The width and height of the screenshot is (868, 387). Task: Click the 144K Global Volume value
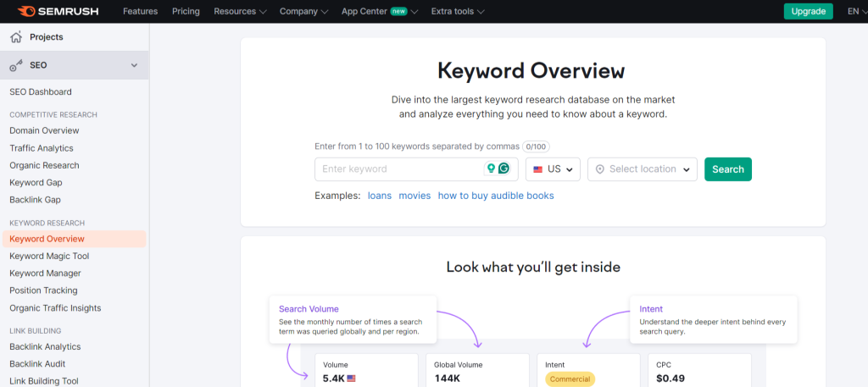[x=448, y=379]
